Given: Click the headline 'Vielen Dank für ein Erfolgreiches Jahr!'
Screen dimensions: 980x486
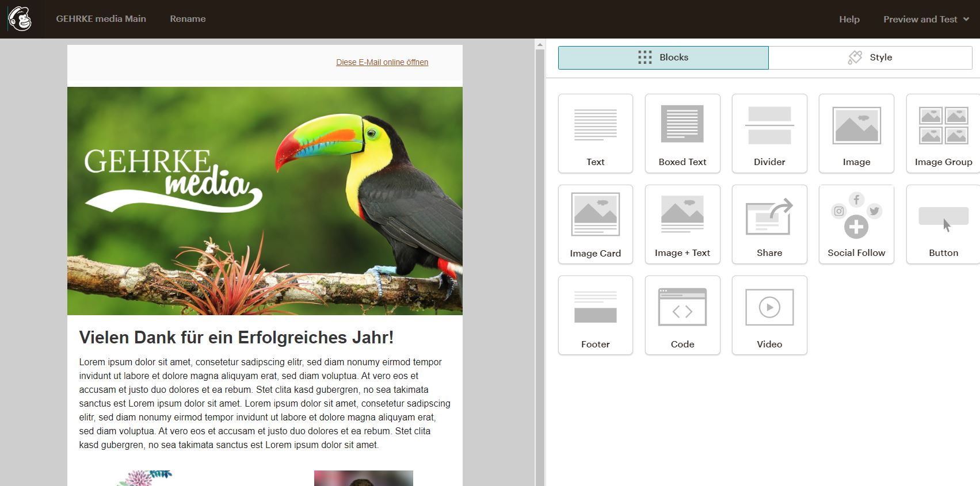Looking at the screenshot, I should 237,337.
